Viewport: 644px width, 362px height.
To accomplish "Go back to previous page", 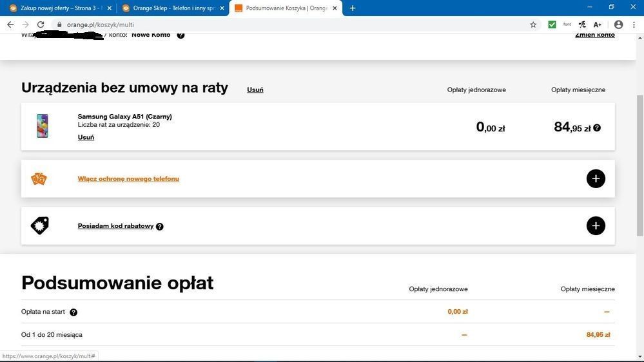I will [10, 24].
